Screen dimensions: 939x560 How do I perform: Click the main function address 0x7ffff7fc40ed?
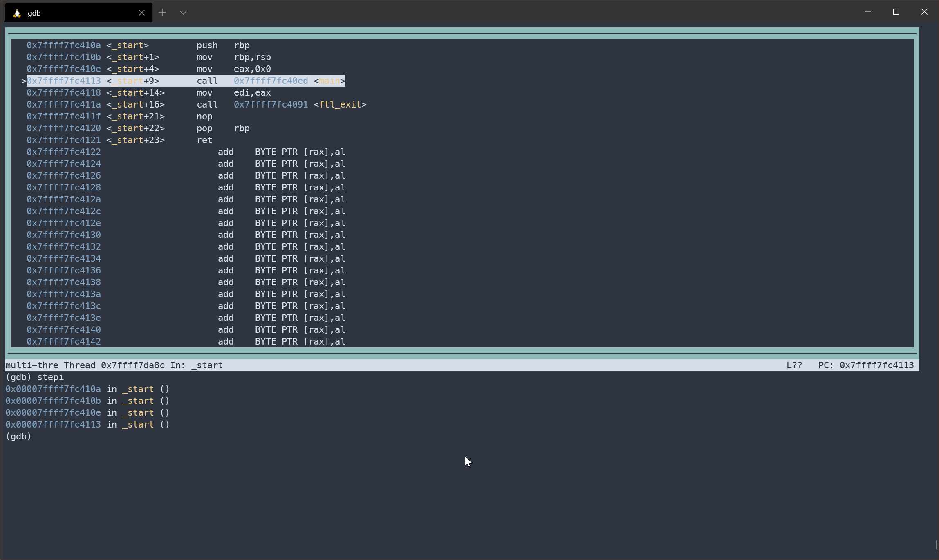[x=271, y=81]
